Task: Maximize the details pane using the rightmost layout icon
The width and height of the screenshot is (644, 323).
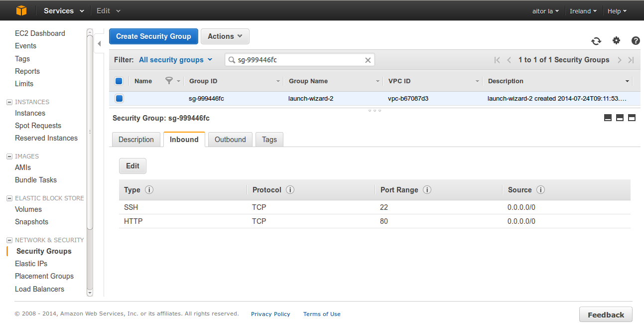Action: pos(632,118)
